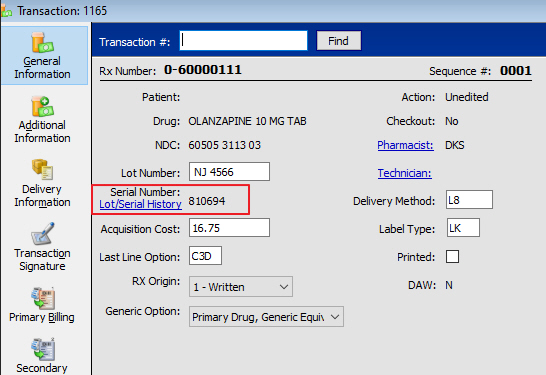
Task: Toggle the Printed checkbox
Action: 452,257
